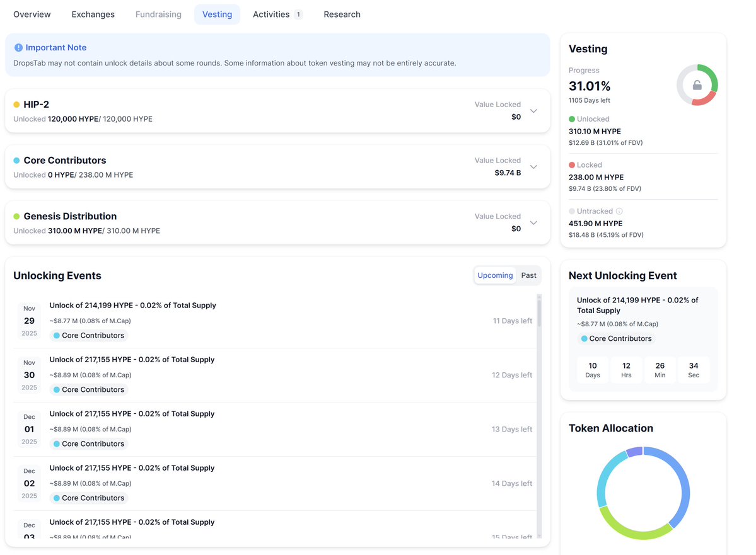Click the yellow HIP-2 color dot
This screenshot has height=555, width=756.
pyautogui.click(x=16, y=105)
